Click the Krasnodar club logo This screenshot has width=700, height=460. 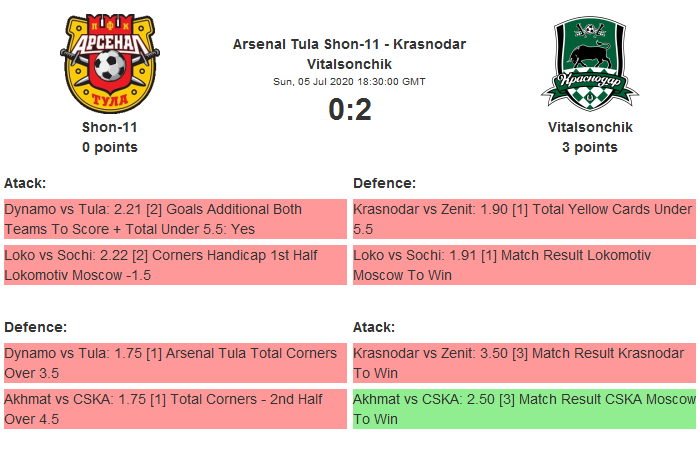click(x=589, y=62)
